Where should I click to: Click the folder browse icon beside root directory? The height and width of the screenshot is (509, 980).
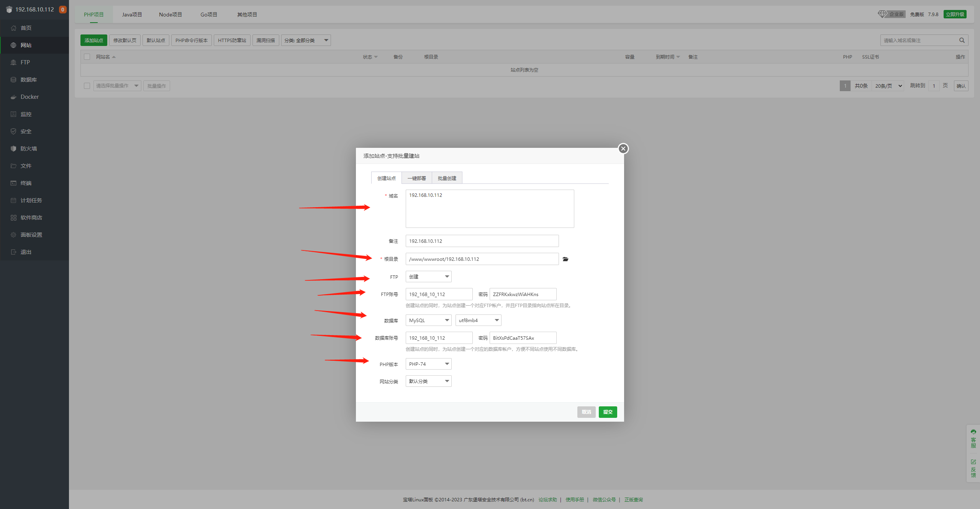[x=565, y=259]
